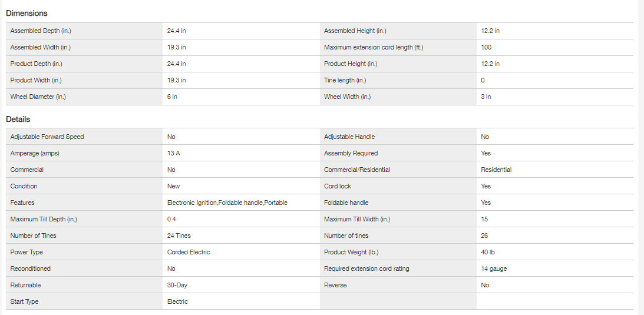644x315 pixels.
Task: Select the Wheel Diameter (in.) label
Action: [x=38, y=97]
